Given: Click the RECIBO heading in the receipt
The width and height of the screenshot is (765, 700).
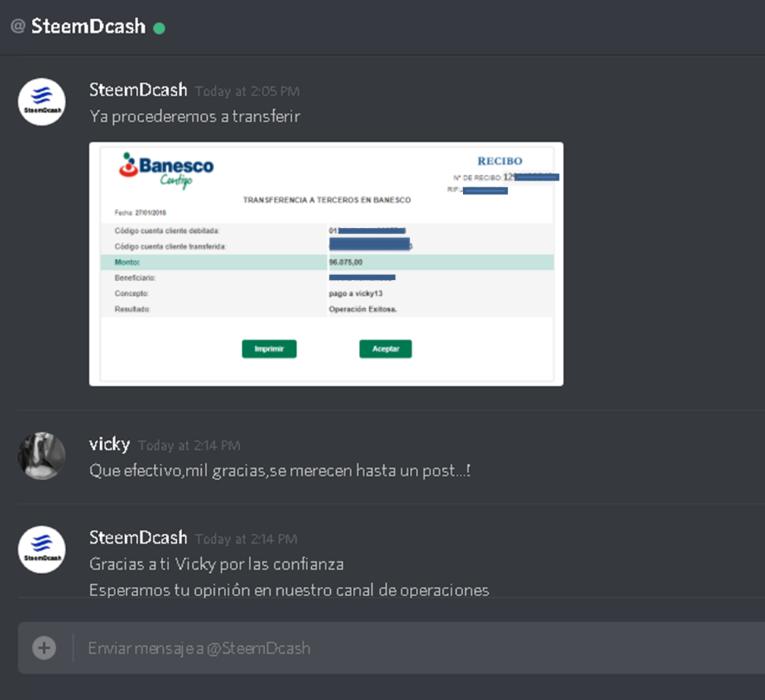Looking at the screenshot, I should tap(499, 161).
